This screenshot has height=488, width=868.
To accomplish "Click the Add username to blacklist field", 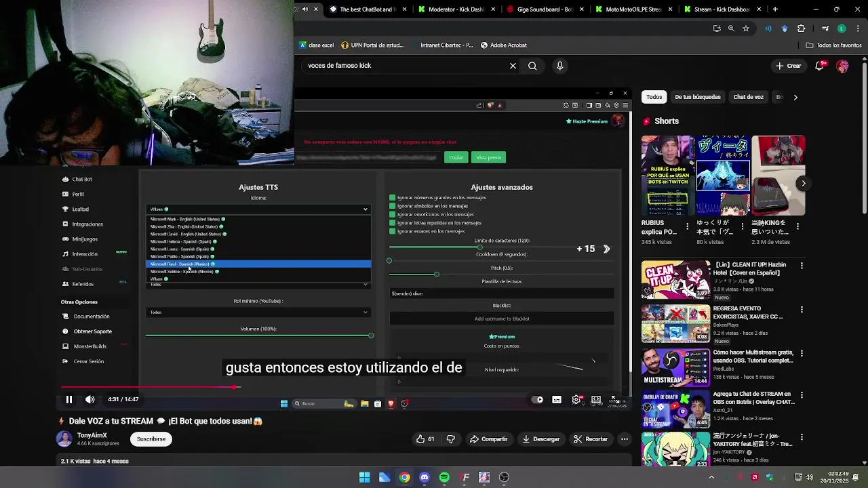I will [x=502, y=319].
